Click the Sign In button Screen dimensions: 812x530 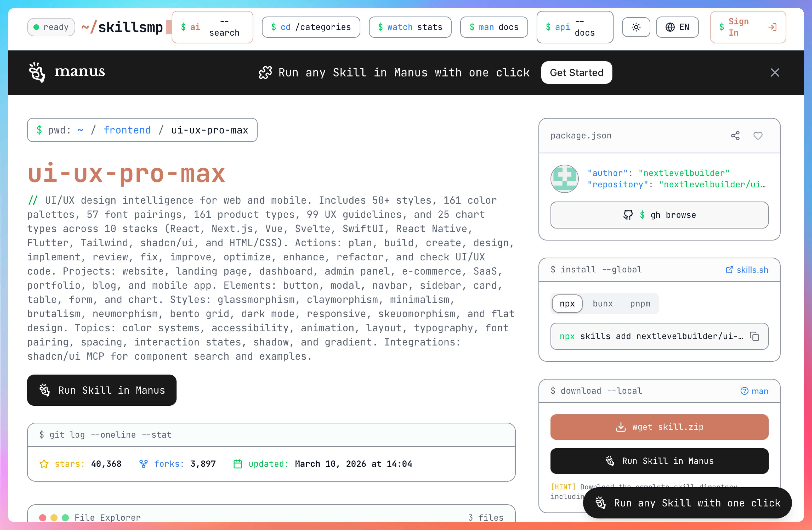coord(748,27)
